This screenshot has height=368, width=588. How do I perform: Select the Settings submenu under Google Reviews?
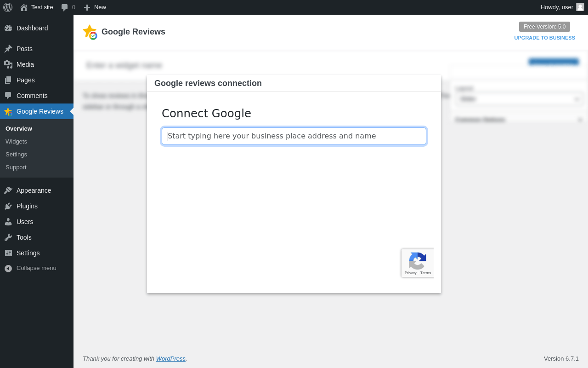coord(16,154)
